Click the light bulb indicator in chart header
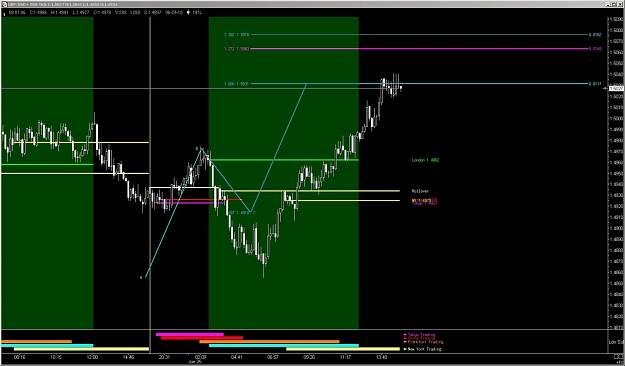 (188, 12)
